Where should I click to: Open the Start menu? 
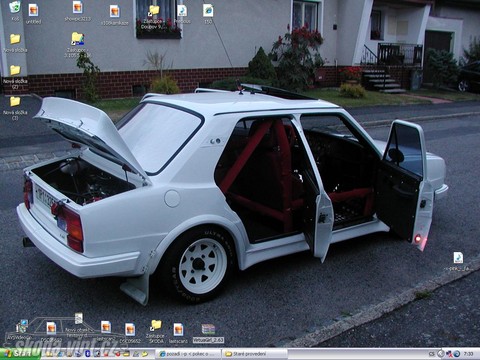pos(20,354)
